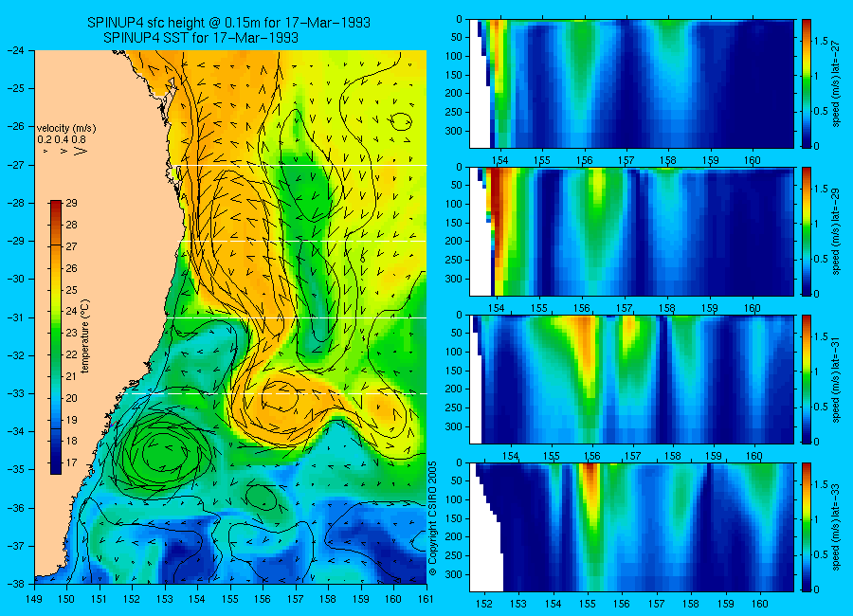Click the 0.5 tick on the lat=-29 speed color bar
This screenshot has width=853, height=616.
click(x=821, y=259)
